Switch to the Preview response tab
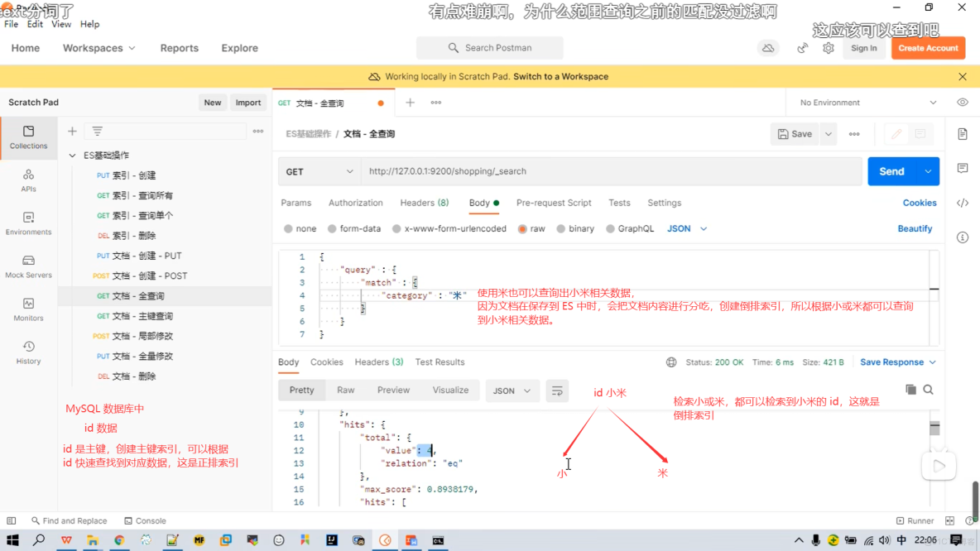980x551 pixels. [x=393, y=390]
